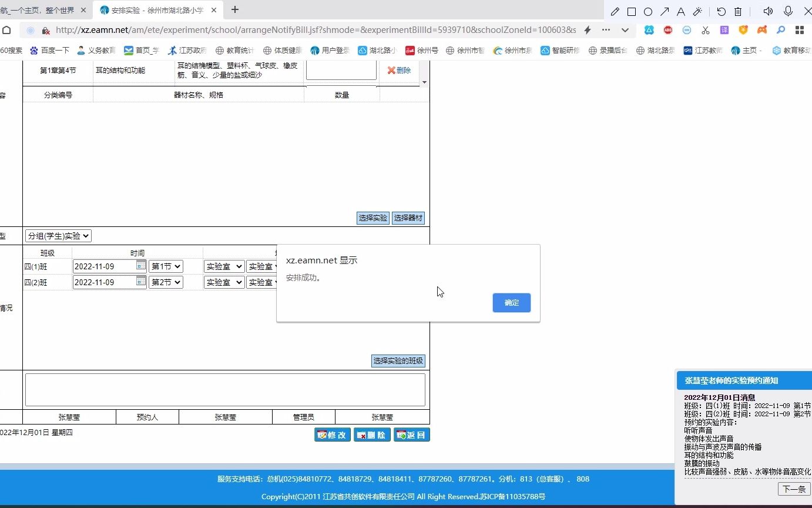The image size is (812, 508).
Task: Open first 实验室 dropdown for 四(2)班
Action: (x=224, y=282)
